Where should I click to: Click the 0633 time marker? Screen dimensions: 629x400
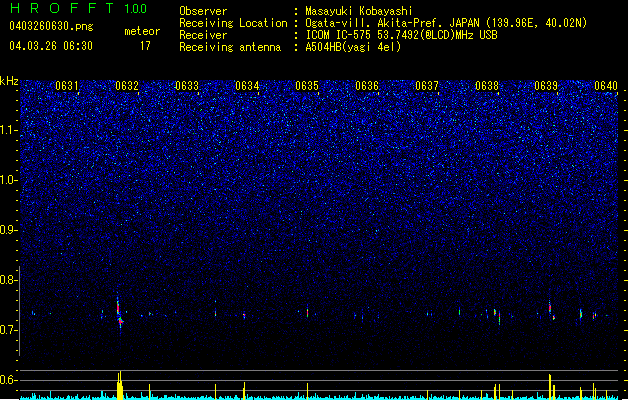click(x=187, y=86)
